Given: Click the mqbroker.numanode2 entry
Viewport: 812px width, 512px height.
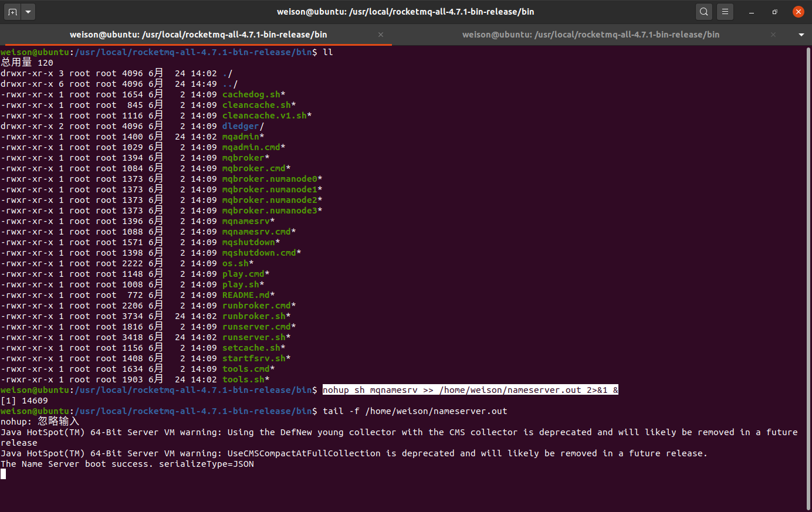Looking at the screenshot, I should coord(270,200).
